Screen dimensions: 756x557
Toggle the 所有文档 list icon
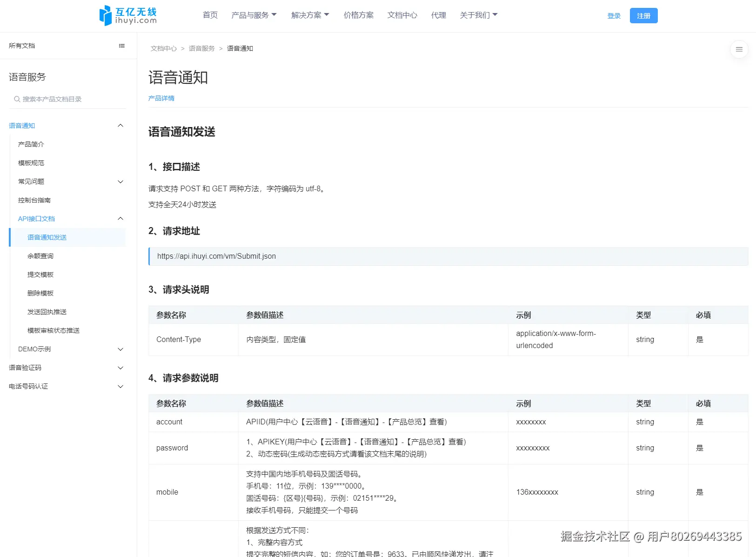[x=122, y=46]
